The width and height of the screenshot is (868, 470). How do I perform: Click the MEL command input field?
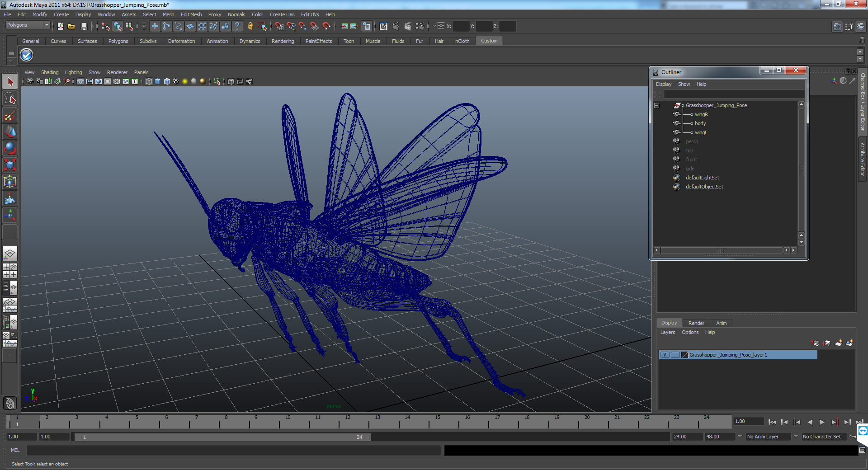point(234,450)
